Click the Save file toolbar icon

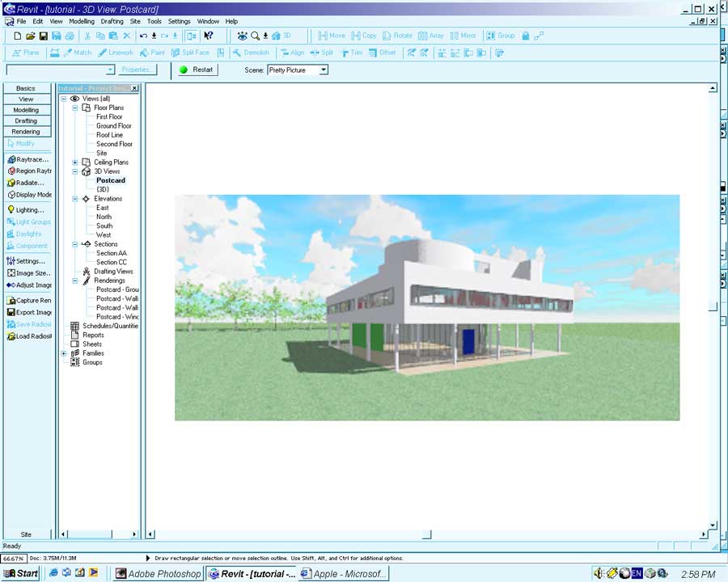pos(44,36)
